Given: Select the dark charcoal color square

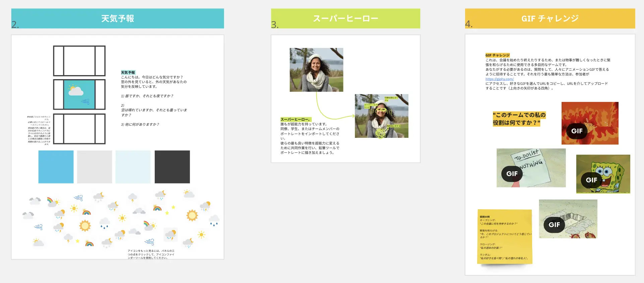Looking at the screenshot, I should pyautogui.click(x=172, y=167).
